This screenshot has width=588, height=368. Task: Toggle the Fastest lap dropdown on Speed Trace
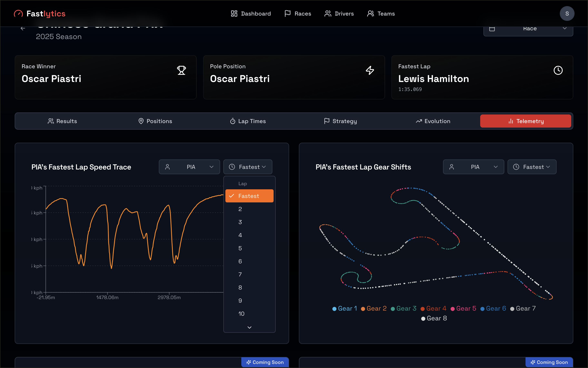point(248,167)
